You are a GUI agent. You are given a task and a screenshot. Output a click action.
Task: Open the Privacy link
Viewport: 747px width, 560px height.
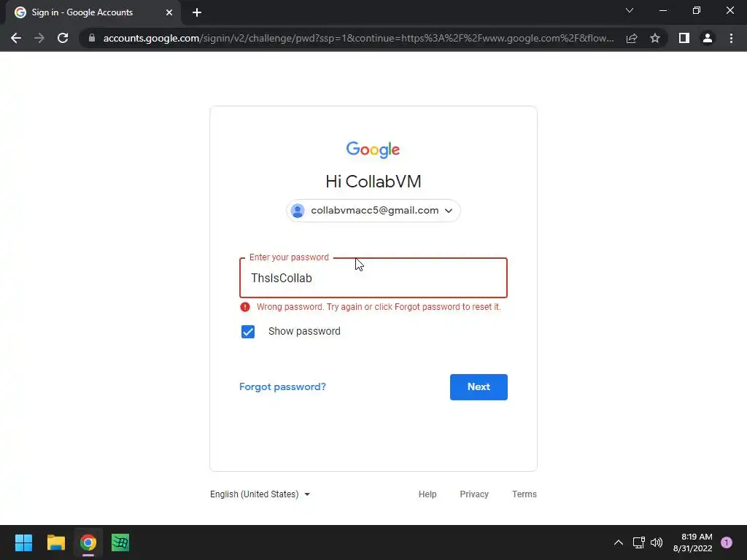(x=474, y=494)
